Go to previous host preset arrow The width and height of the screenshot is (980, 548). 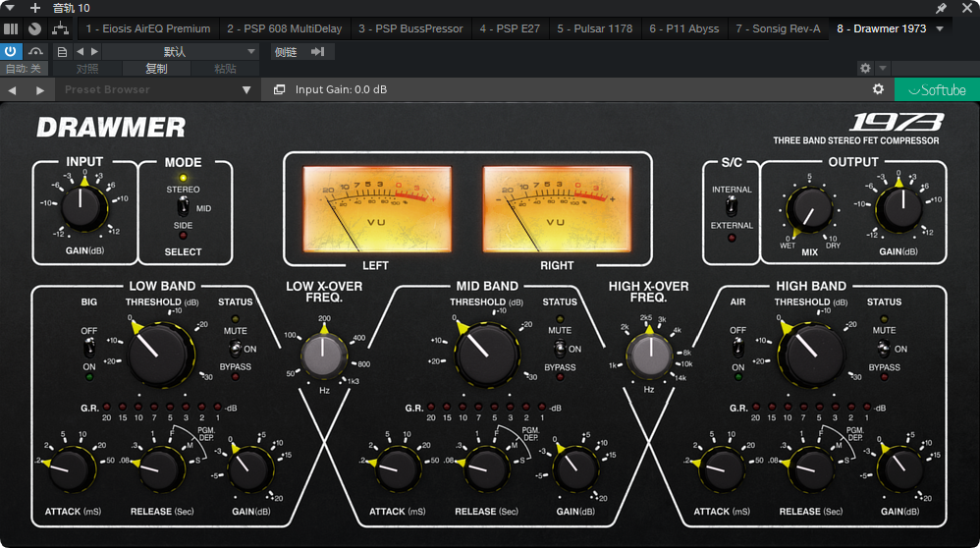pyautogui.click(x=80, y=51)
